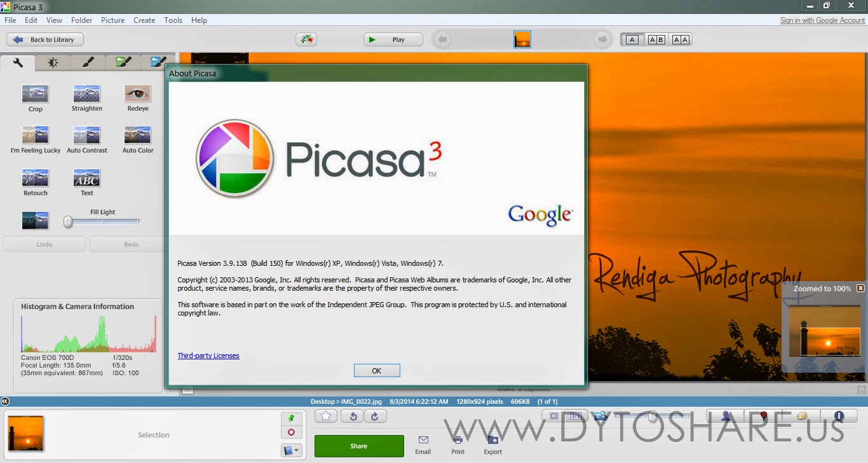Star the photo with the star button

coord(325,416)
